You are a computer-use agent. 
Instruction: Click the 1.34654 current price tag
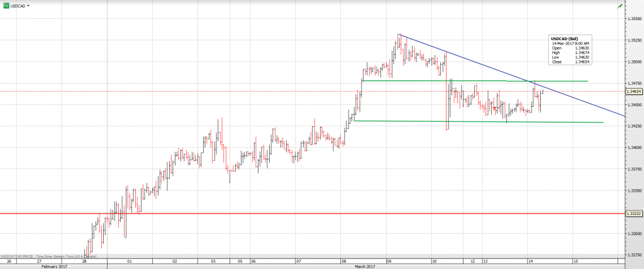pyautogui.click(x=634, y=91)
